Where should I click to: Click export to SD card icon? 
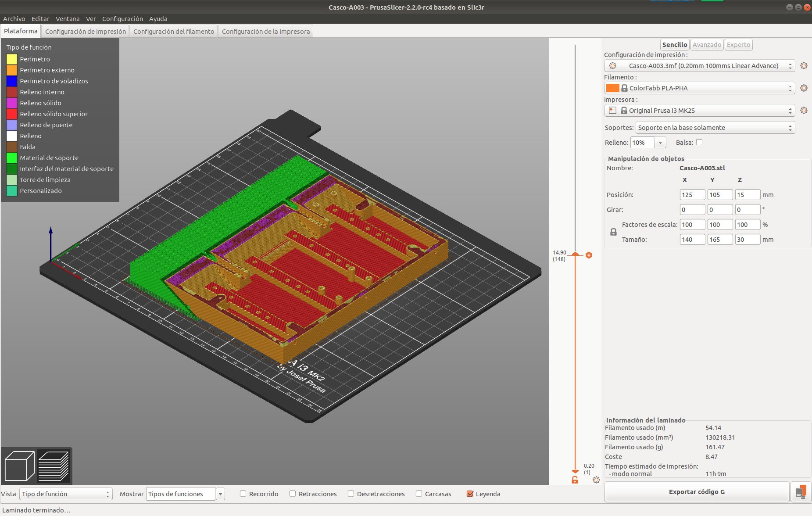tap(801, 492)
